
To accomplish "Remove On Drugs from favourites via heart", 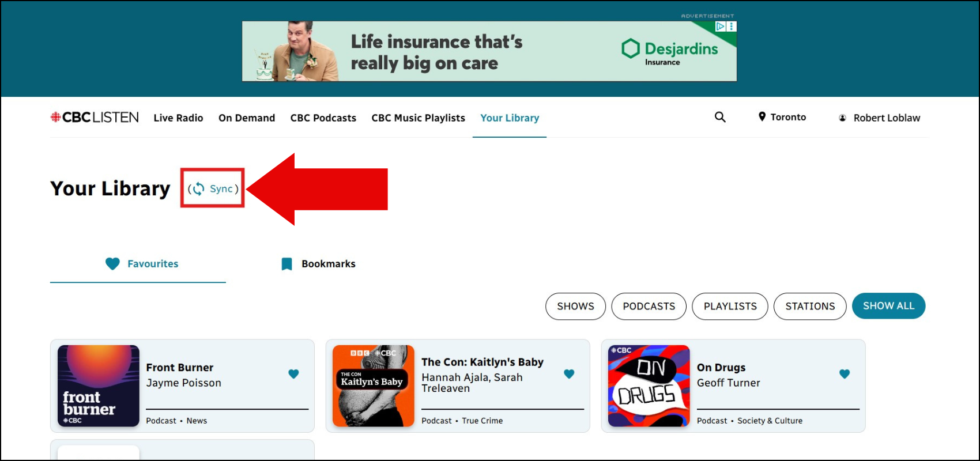I will tap(845, 373).
